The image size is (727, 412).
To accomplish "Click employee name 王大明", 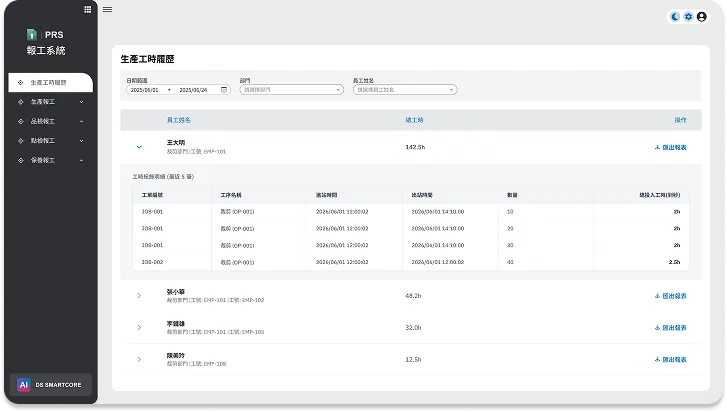I will 176,143.
